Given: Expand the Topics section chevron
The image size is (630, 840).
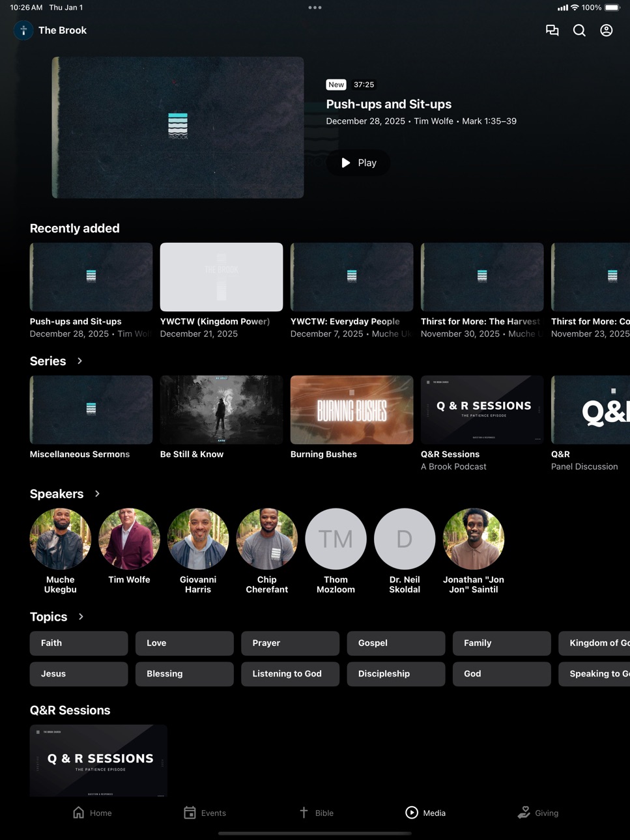Looking at the screenshot, I should (x=81, y=617).
